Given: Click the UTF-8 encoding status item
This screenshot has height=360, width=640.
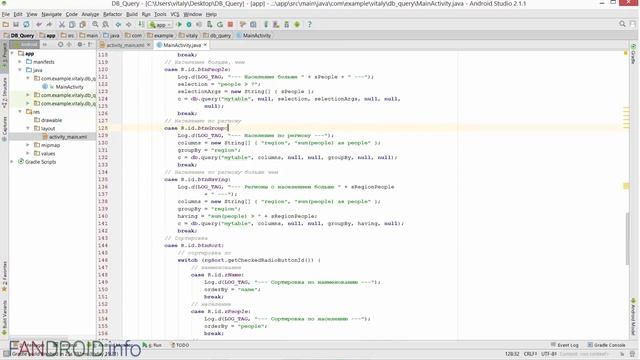Looking at the screenshot, I should click(548, 354).
